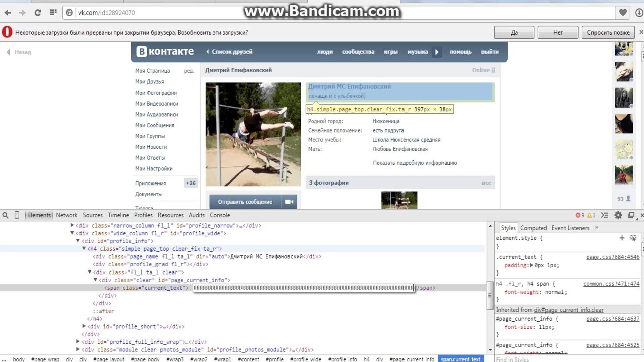Click the Спросить позже button
Viewport: 644px width, 362px height.
(608, 32)
